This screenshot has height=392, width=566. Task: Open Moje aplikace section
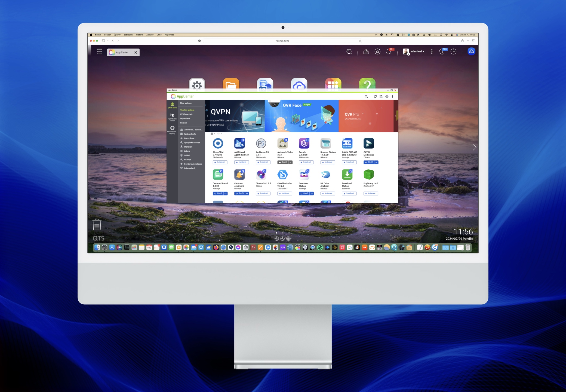point(186,103)
